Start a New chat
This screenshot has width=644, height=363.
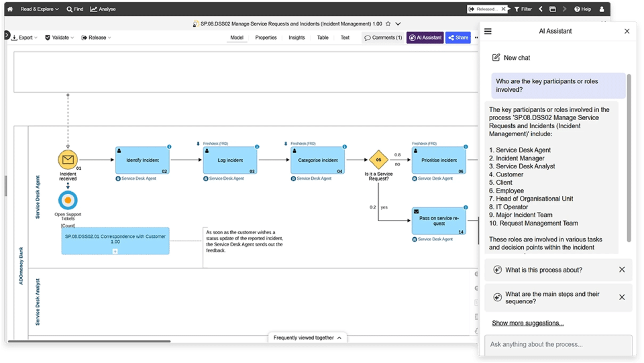point(511,58)
